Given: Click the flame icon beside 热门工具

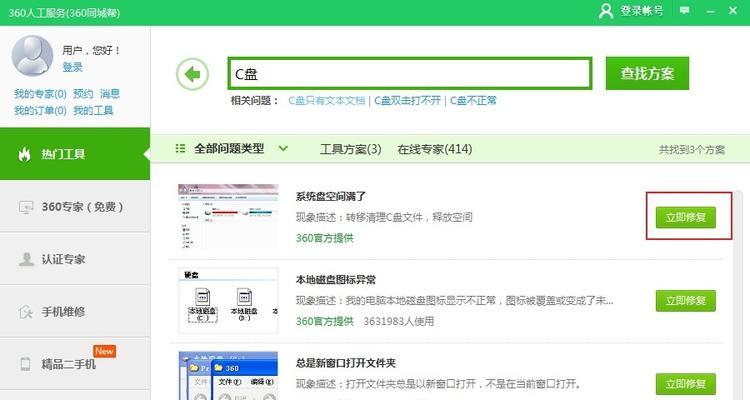Looking at the screenshot, I should (24, 154).
